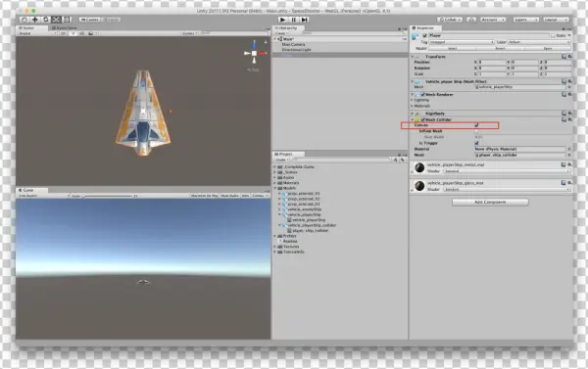Open the Collab dropdown

click(x=450, y=20)
